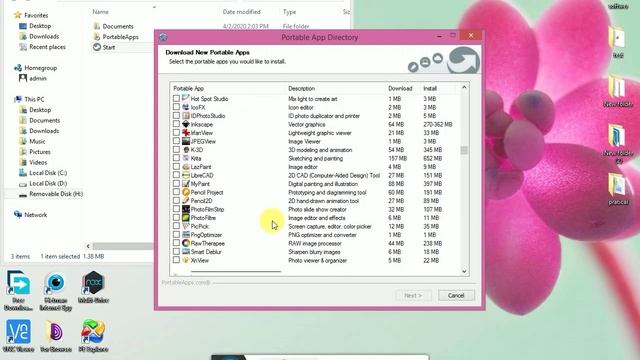Click the Hot Spot Studio icon

click(x=186, y=98)
